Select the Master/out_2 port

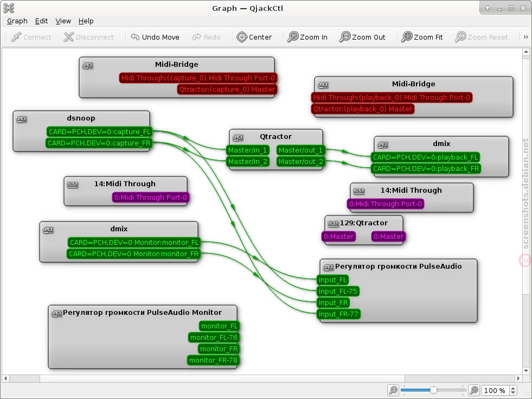(x=301, y=162)
